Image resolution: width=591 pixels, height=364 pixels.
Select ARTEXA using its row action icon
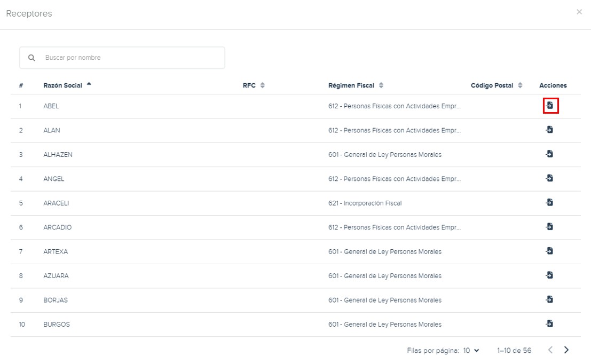coord(549,251)
